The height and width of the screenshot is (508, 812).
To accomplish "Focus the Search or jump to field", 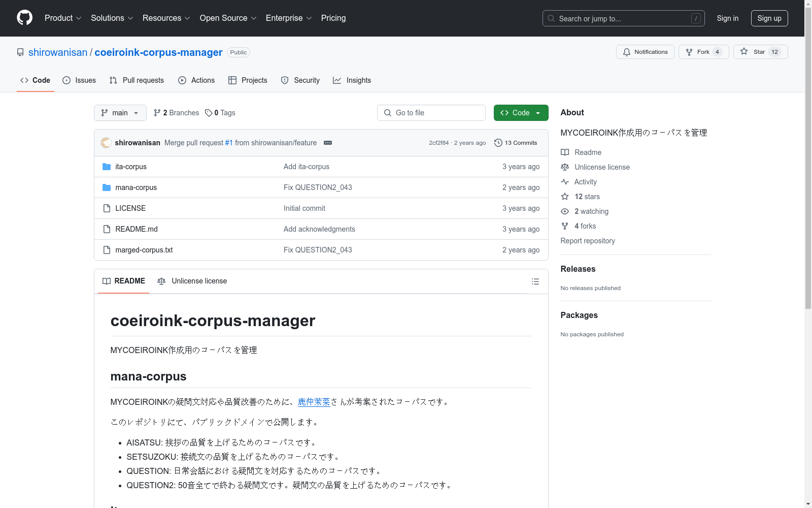I will click(624, 18).
